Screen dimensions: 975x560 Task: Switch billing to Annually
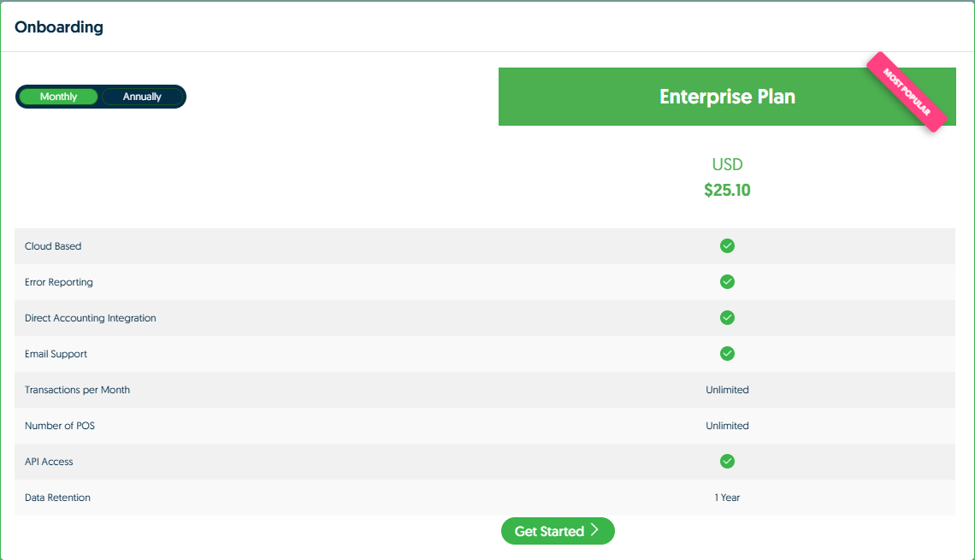(142, 97)
